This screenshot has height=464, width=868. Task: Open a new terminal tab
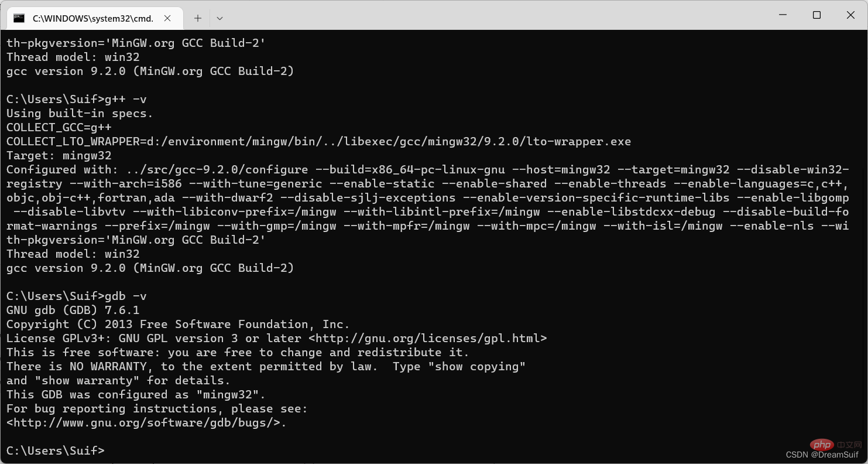198,18
